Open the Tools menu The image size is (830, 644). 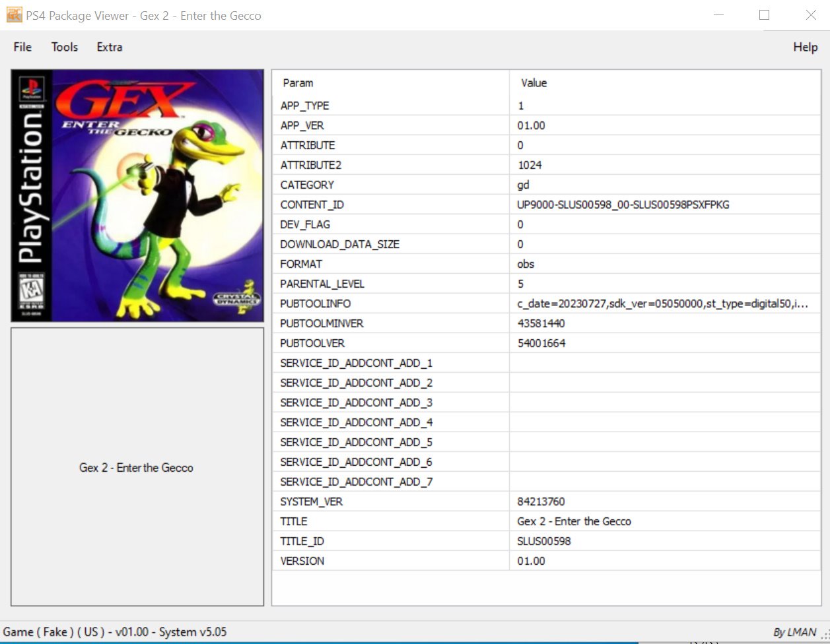(x=65, y=47)
